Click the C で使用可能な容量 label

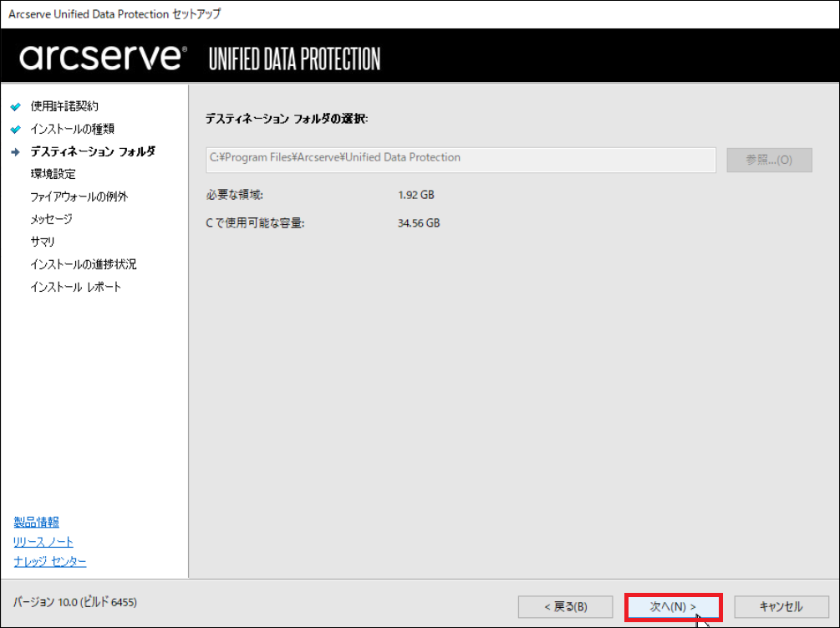click(x=255, y=223)
